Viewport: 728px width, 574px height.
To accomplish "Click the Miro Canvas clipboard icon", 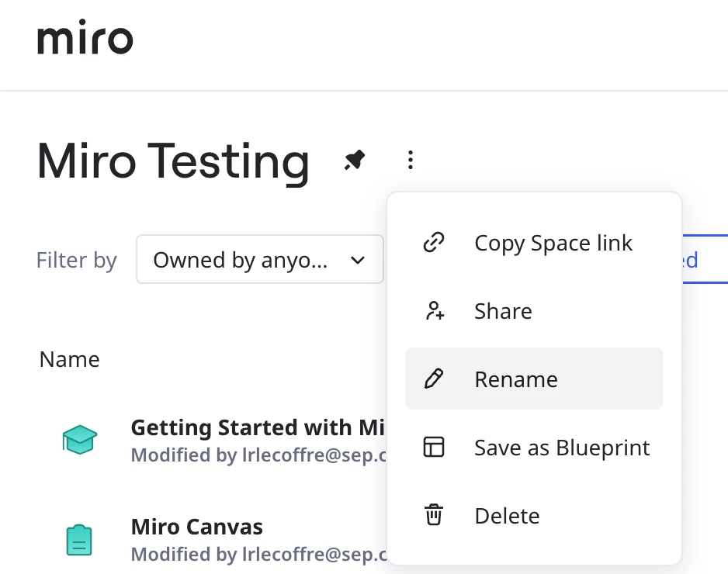I will point(79,540).
